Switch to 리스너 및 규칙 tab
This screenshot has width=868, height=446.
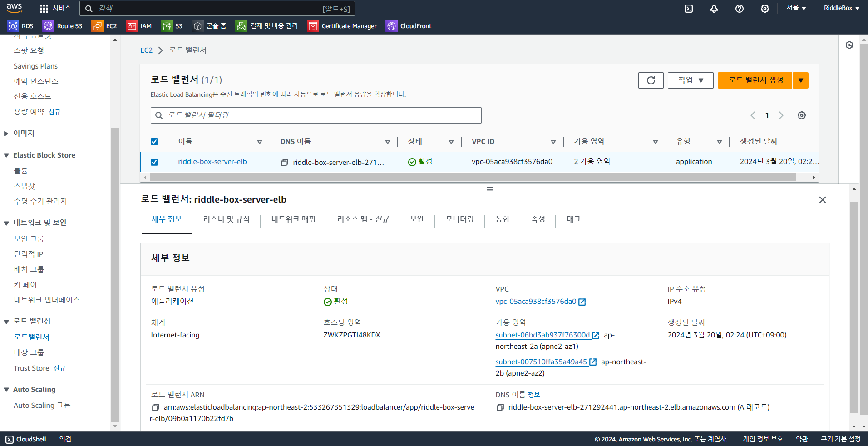click(x=227, y=219)
